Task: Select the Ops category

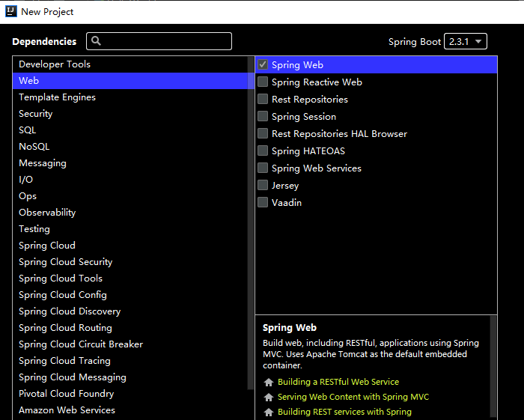Action: pos(130,196)
